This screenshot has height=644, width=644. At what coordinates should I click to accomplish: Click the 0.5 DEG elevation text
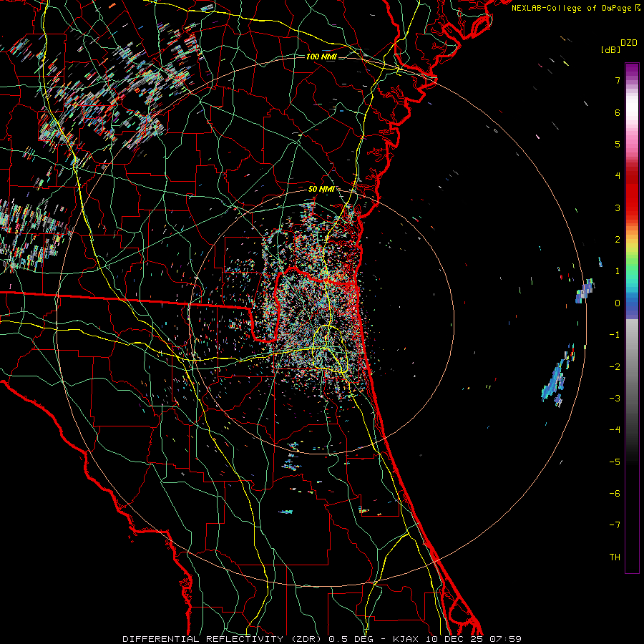tap(351, 639)
